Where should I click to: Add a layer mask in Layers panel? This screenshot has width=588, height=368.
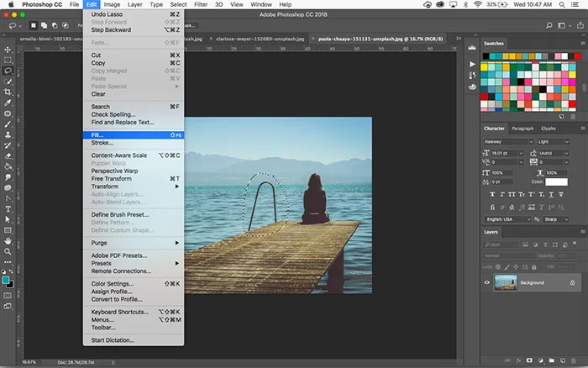(x=529, y=360)
